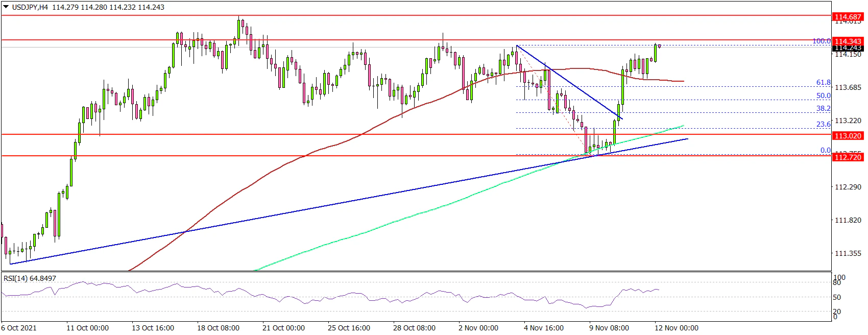Click the Fibonacci 23.6 level label

pos(823,124)
